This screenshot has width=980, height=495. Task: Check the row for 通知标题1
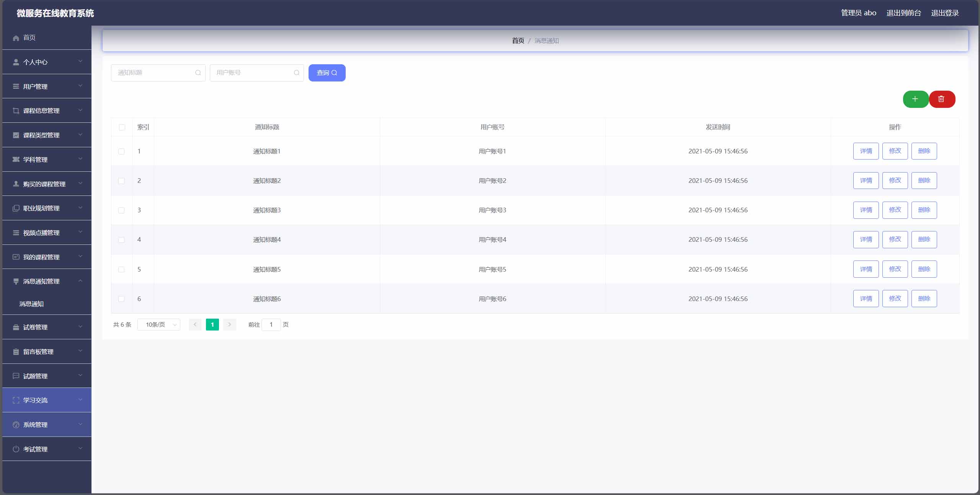[x=121, y=151]
